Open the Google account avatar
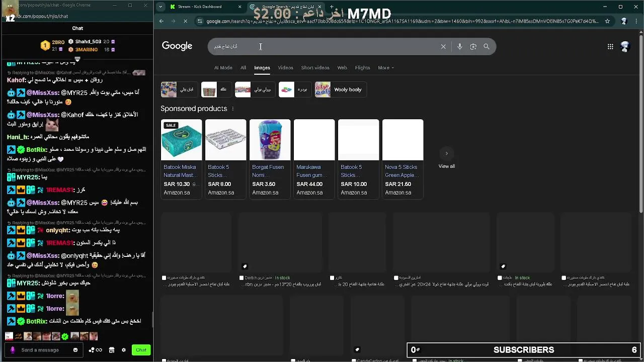Screen dimensions: 644x362 (625, 46)
